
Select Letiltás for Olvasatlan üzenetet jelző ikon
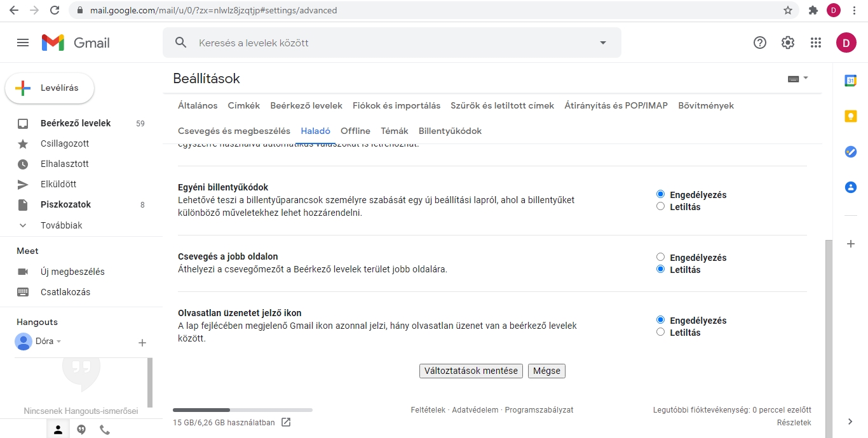point(661,332)
